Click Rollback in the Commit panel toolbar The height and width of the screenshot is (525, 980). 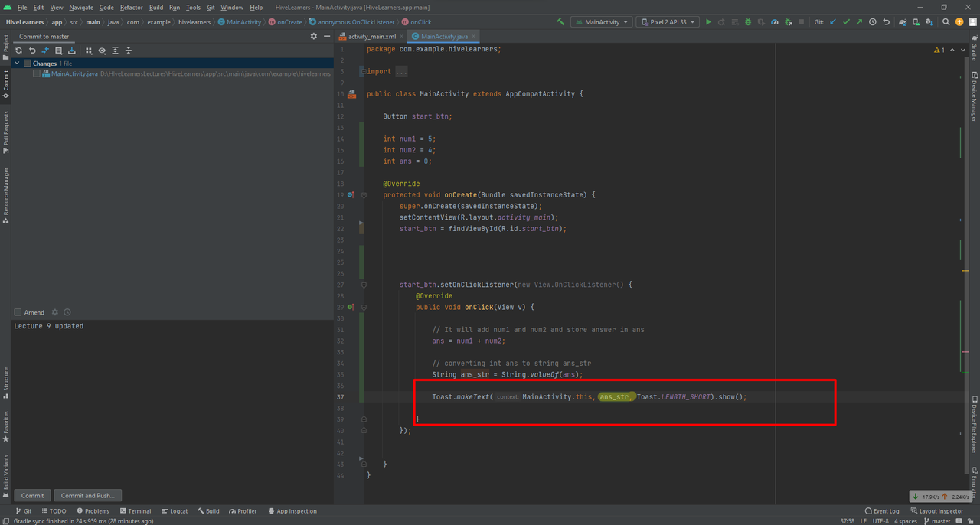point(32,51)
